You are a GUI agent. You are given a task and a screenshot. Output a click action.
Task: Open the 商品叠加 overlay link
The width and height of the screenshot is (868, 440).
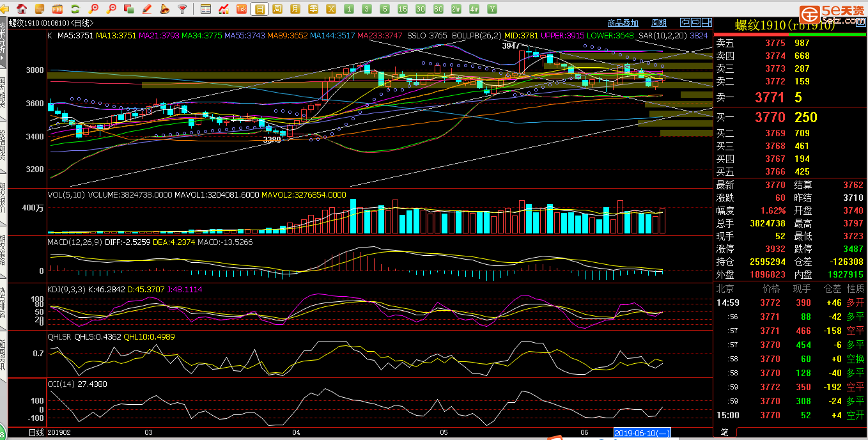(x=623, y=23)
